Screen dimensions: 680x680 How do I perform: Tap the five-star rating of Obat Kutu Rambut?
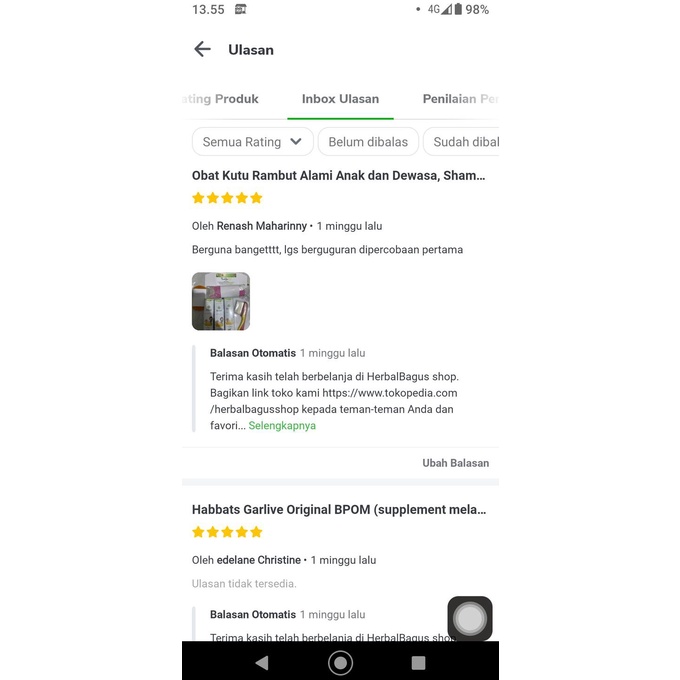pos(227,198)
